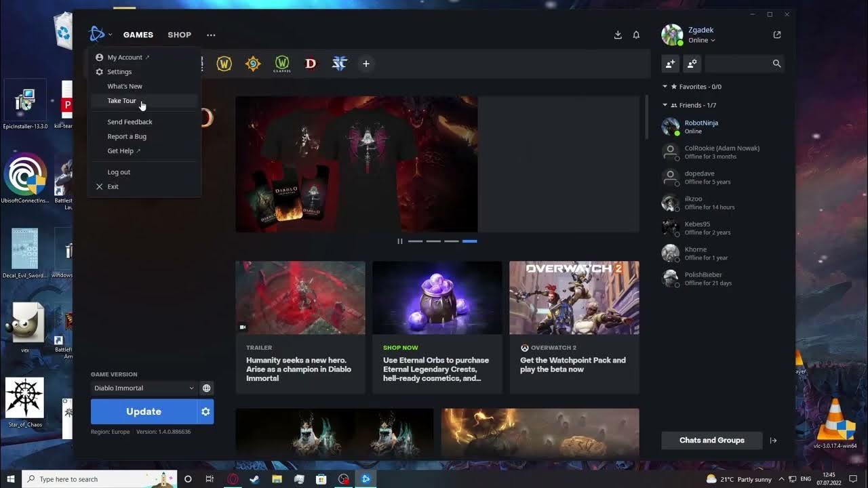Click the Windows Start button
868x488 pixels.
11,479
